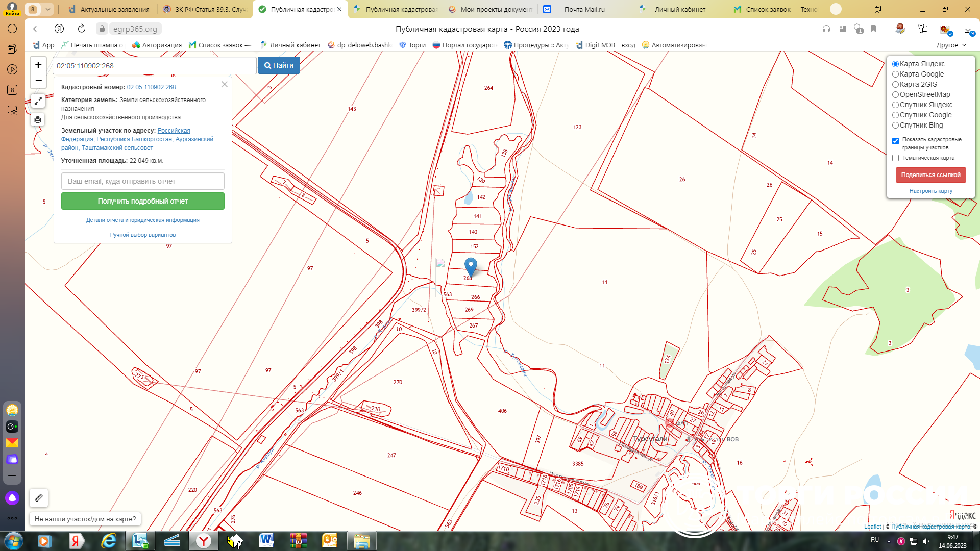This screenshot has height=551, width=980.
Task: Open Word from the taskbar
Action: [266, 541]
